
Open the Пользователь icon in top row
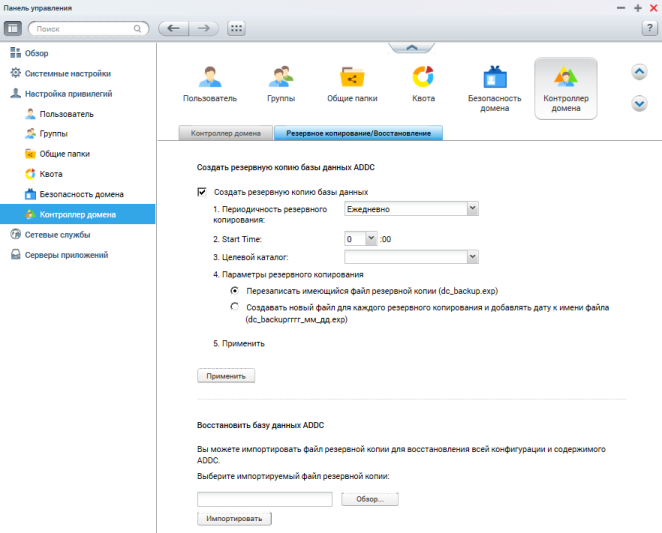(x=210, y=84)
